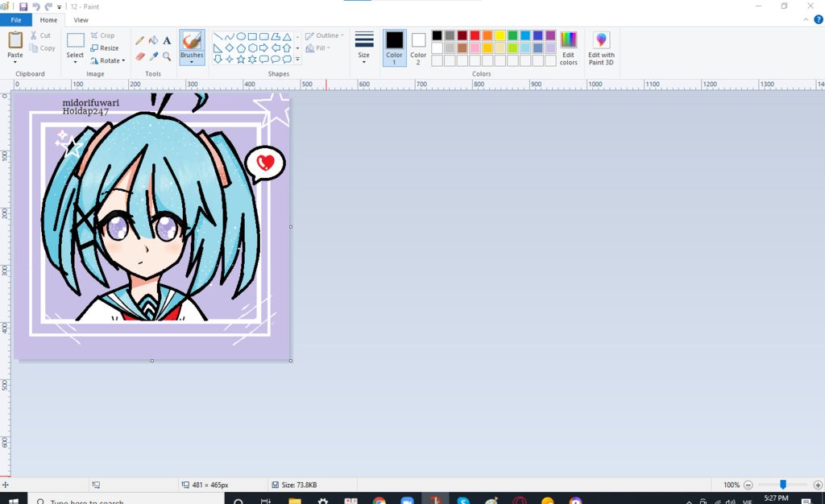Collapse the ribbon with chevron arrow
Screen dimensions: 825x504
pos(806,20)
